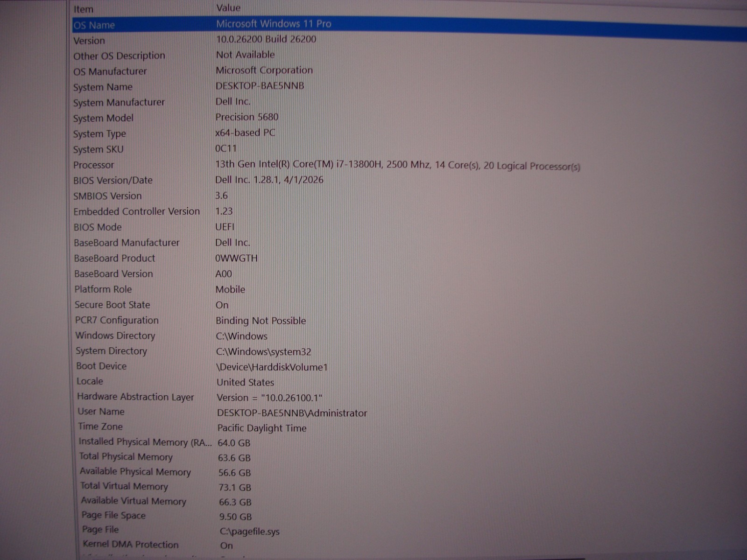Select the Processor row label

pyautogui.click(x=93, y=165)
